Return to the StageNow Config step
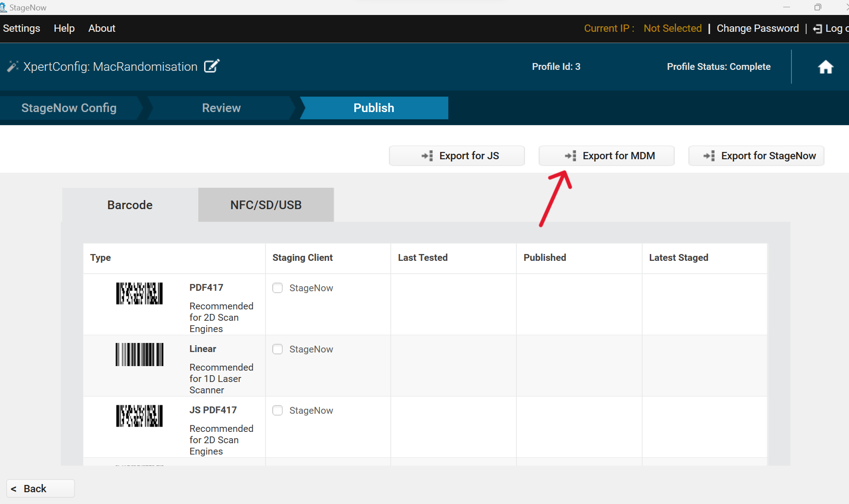The height and width of the screenshot is (504, 849). pos(68,108)
